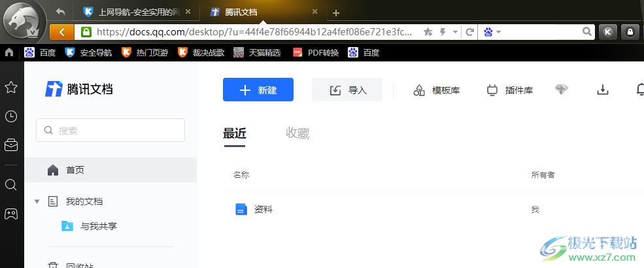Open the address bar dropdown arrow

click(x=455, y=31)
